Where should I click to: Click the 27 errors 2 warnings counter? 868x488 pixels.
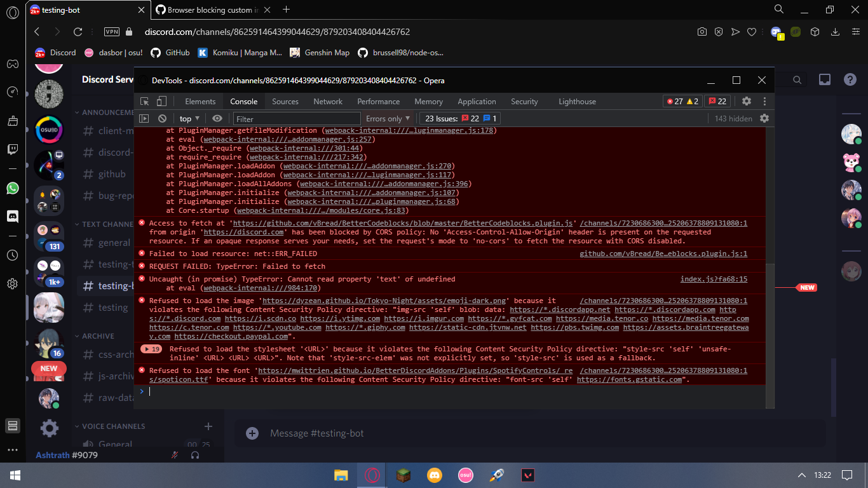coord(682,102)
